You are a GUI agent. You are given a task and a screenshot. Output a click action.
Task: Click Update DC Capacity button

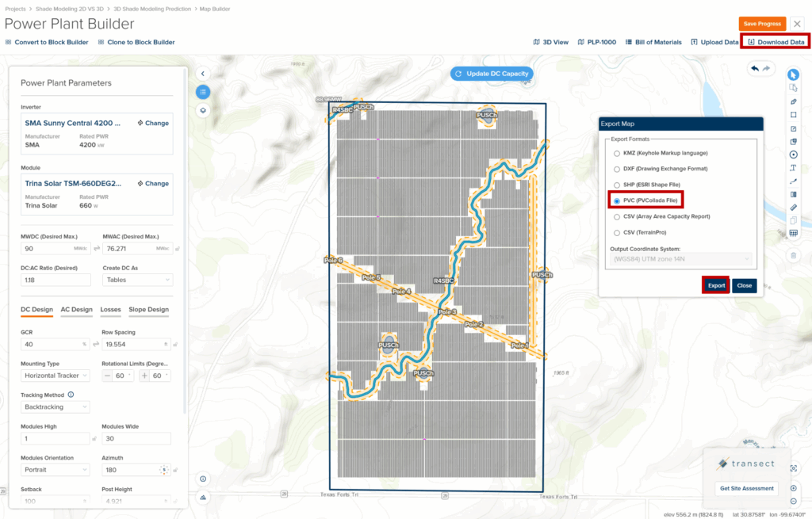pyautogui.click(x=492, y=74)
